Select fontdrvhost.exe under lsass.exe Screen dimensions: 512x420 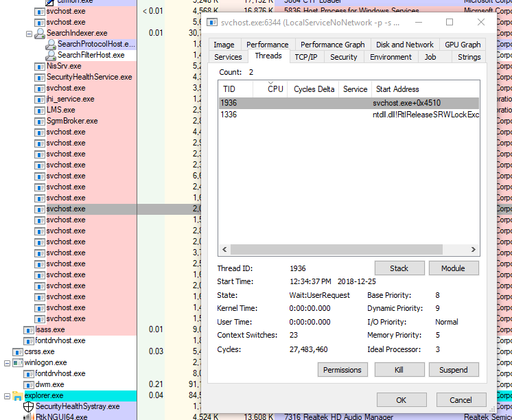(x=60, y=340)
